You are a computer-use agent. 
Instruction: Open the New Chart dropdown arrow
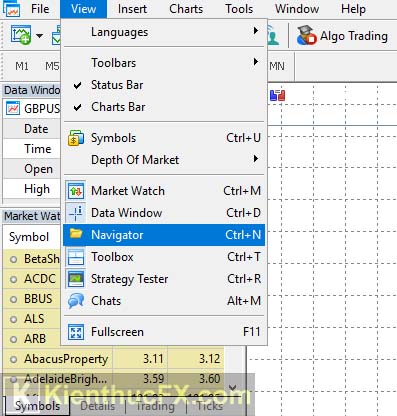click(x=40, y=35)
